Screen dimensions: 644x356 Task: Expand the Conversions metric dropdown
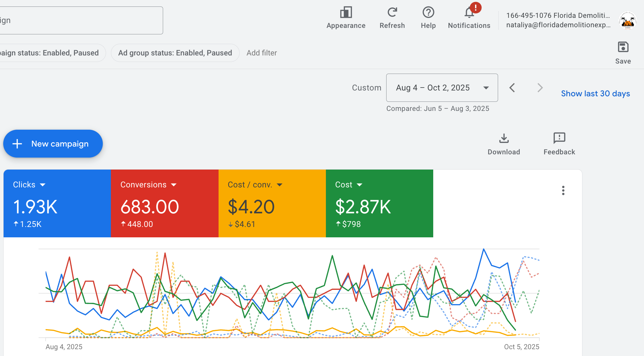174,185
